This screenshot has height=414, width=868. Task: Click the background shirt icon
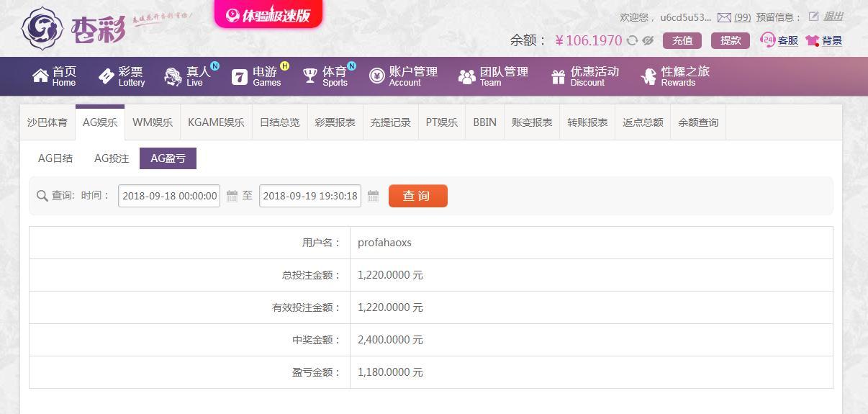pos(813,40)
